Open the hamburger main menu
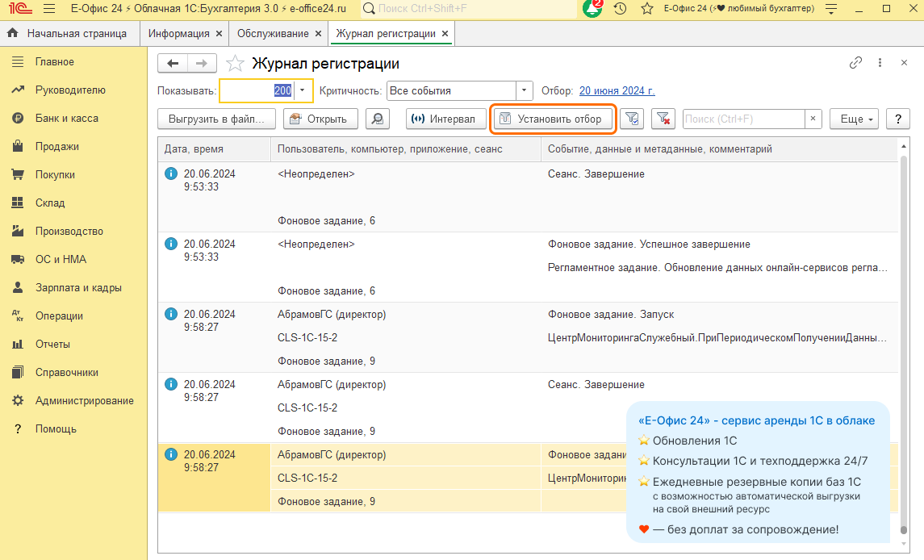 point(49,9)
